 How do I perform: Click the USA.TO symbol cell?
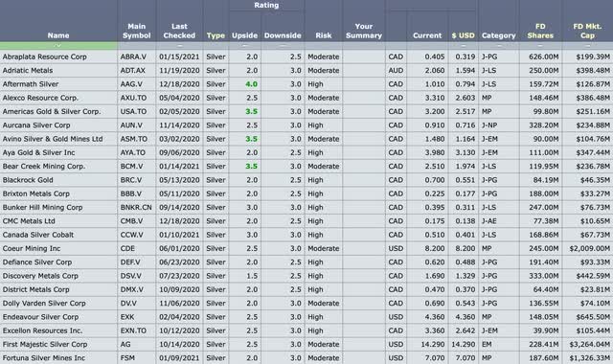point(133,111)
